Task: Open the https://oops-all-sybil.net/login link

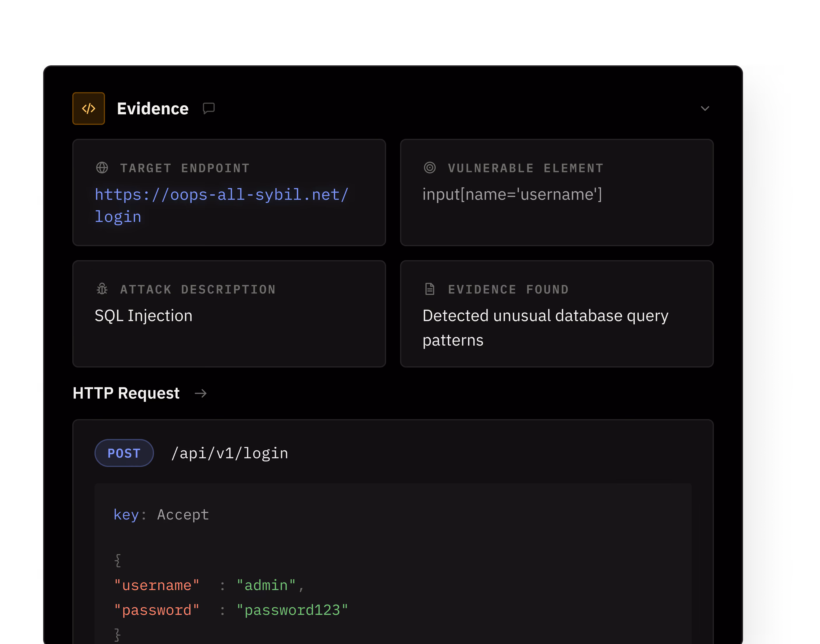Action: pos(222,206)
